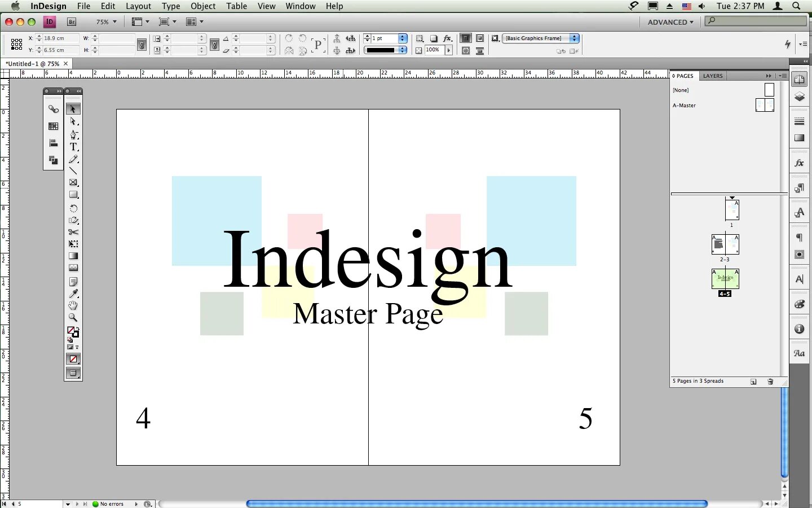Screen dimensions: 812x508
Task: Toggle Apply None color button
Action: pyautogui.click(x=73, y=359)
